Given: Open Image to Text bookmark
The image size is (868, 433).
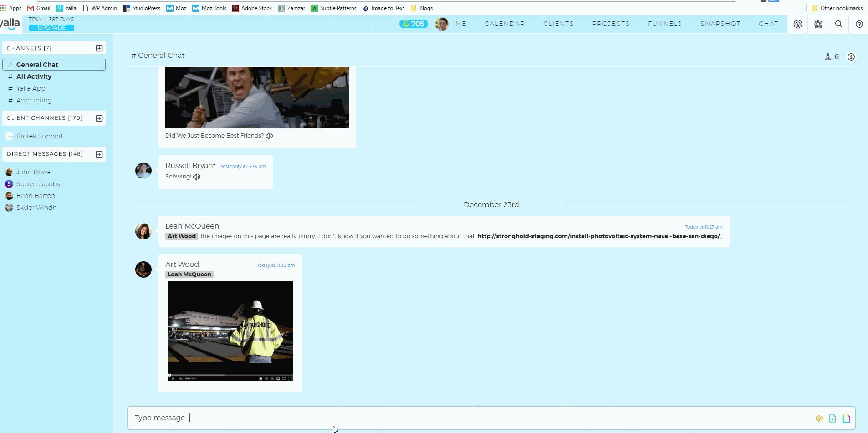Looking at the screenshot, I should click(383, 8).
